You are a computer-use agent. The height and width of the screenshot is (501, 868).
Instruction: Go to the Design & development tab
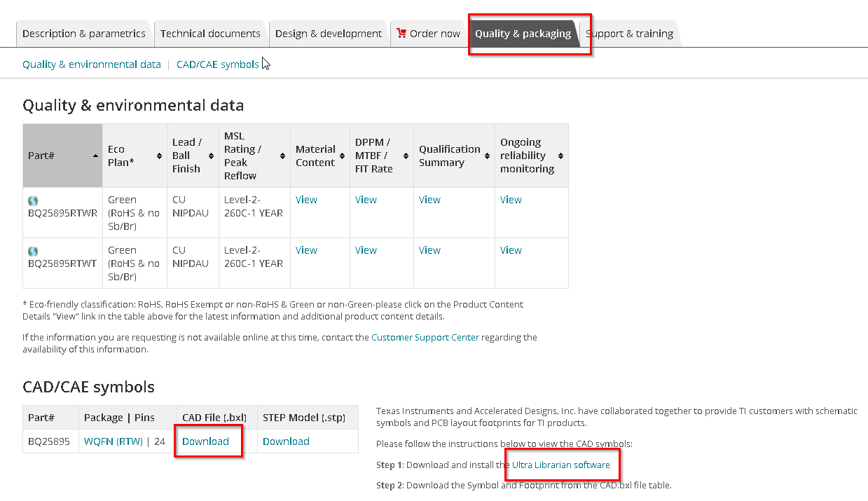click(329, 34)
